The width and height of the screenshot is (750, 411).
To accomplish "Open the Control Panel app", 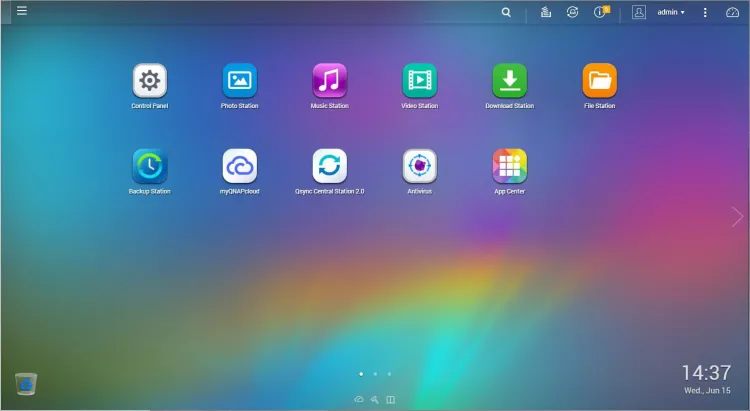I will 149,80.
